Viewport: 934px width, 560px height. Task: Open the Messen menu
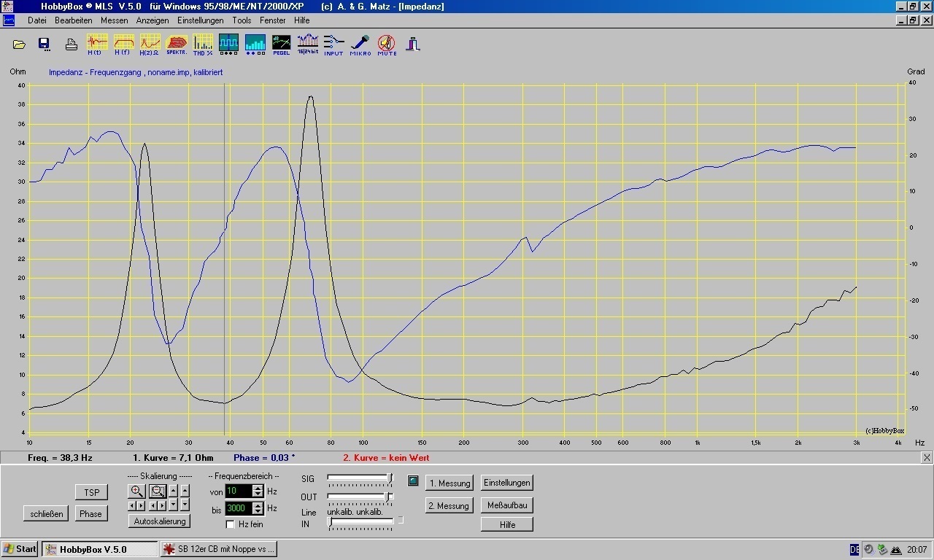[114, 20]
